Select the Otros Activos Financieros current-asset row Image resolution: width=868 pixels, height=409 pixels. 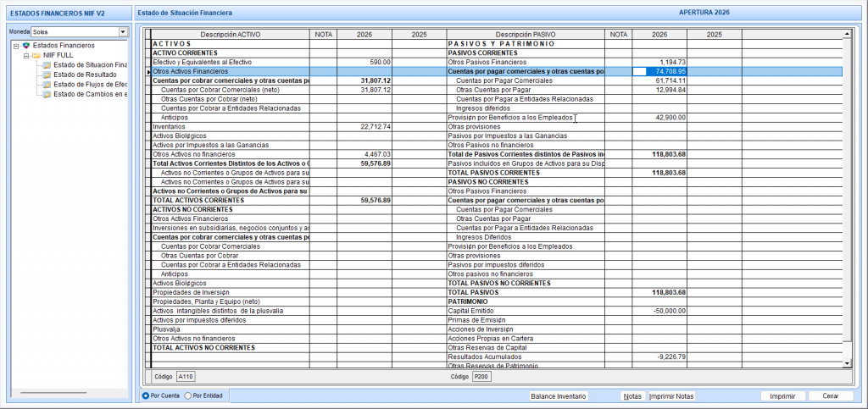pyautogui.click(x=231, y=71)
